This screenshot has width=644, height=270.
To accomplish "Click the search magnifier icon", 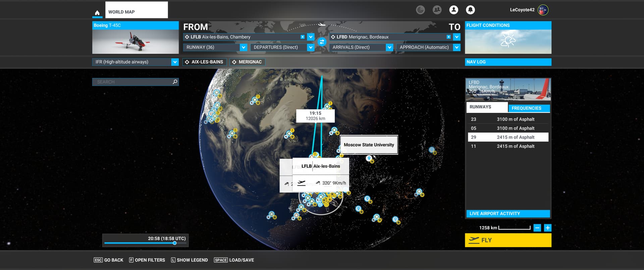I will (x=175, y=82).
